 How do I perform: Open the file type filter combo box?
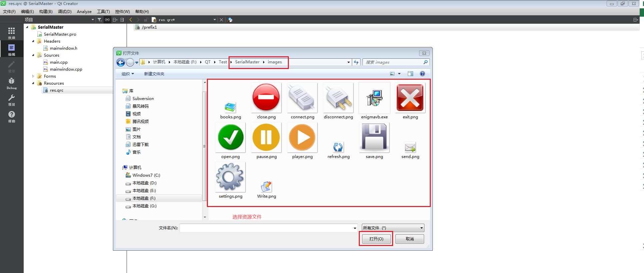(x=393, y=228)
